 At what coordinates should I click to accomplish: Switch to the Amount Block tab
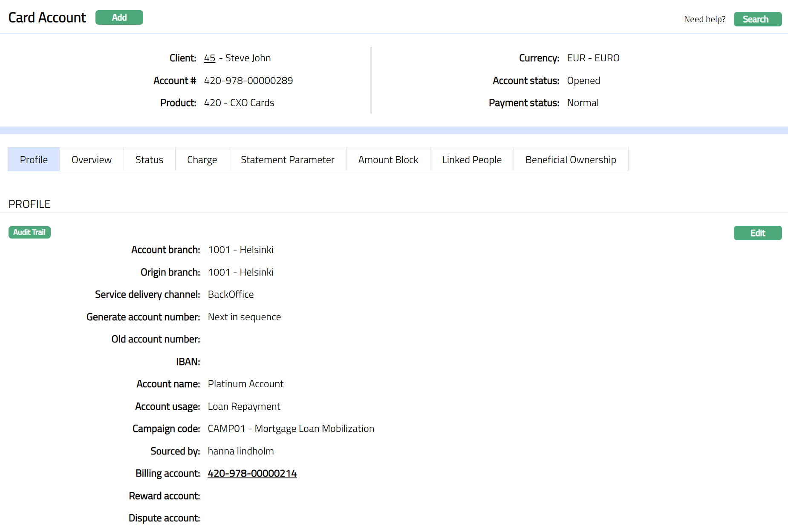[x=388, y=159]
